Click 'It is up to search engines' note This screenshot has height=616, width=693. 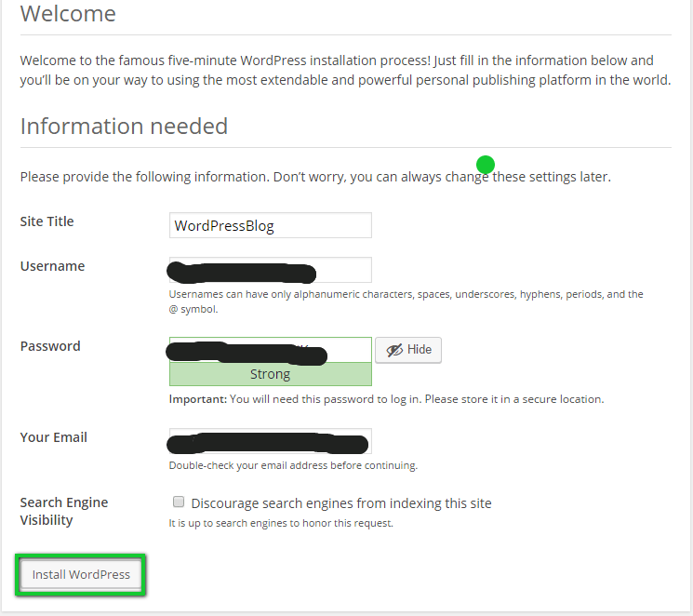[x=281, y=523]
